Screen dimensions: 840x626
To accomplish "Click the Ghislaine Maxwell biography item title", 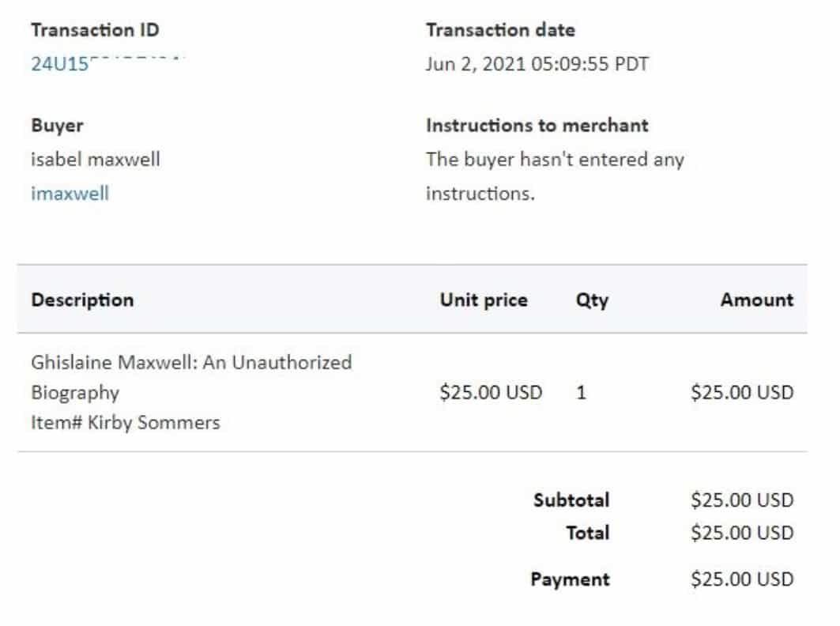I will [190, 377].
